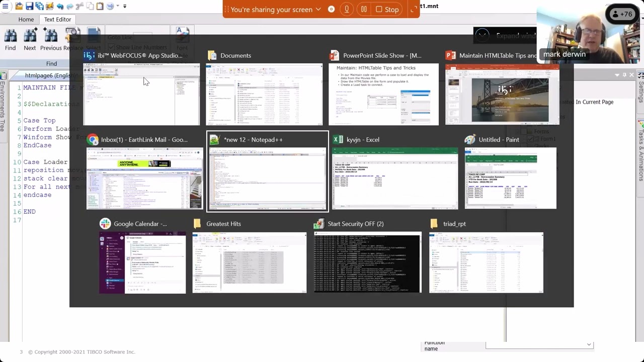Screen dimensions: 644x362
Task: Switch to Inbox(1) EarthLink Mail Chrome window
Action: point(145,172)
